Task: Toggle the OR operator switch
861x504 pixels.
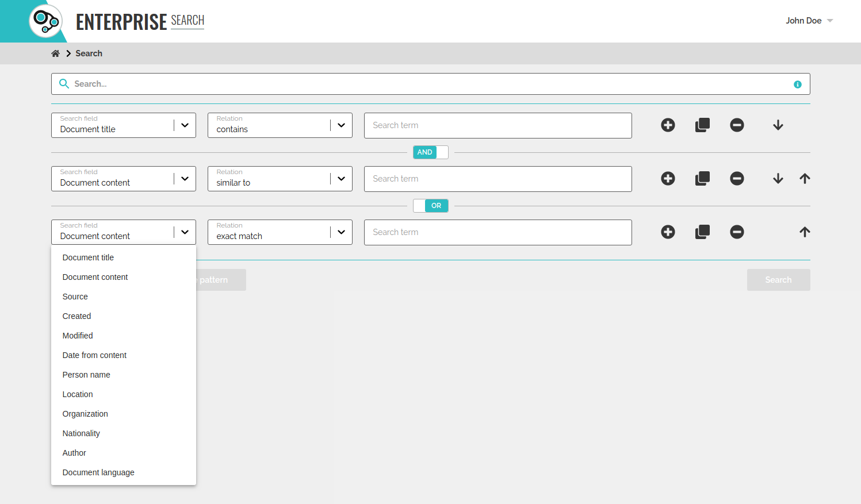Action: 430,206
